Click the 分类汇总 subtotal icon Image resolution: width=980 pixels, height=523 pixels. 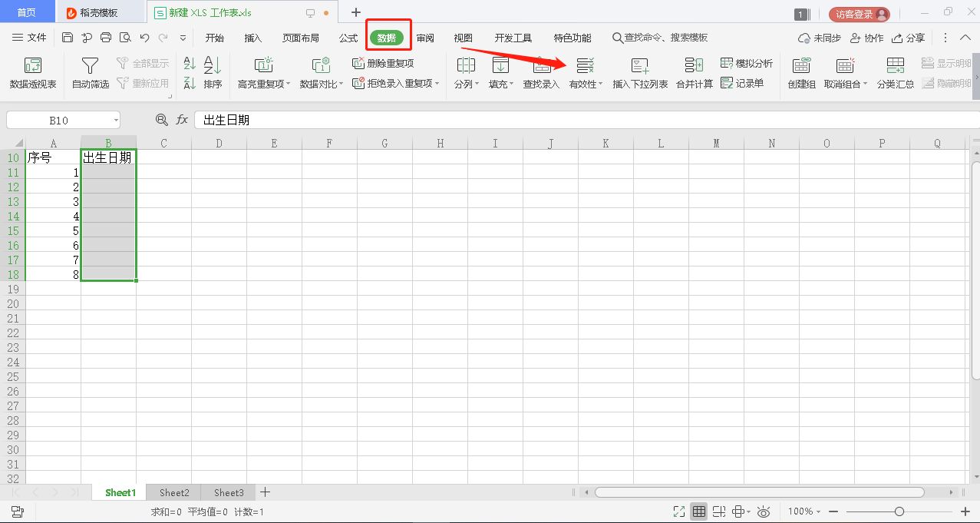pos(895,66)
